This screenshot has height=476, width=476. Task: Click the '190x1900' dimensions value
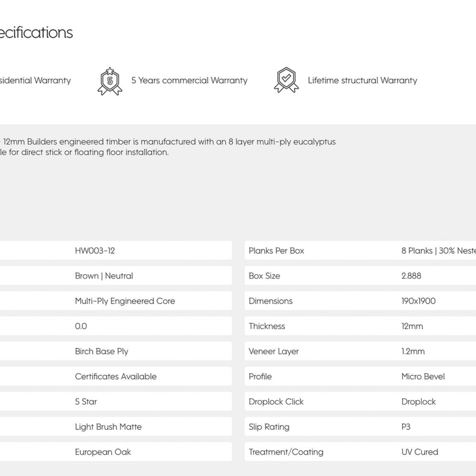click(x=418, y=301)
